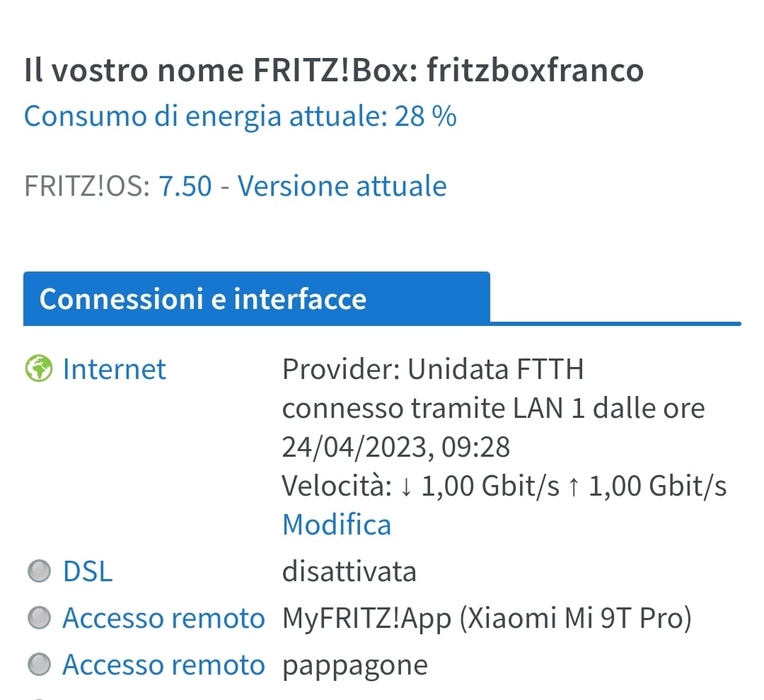Viewport: 764px width, 700px height.
Task: Click the FRITZ!OS 7.50 version number
Action: (x=185, y=186)
